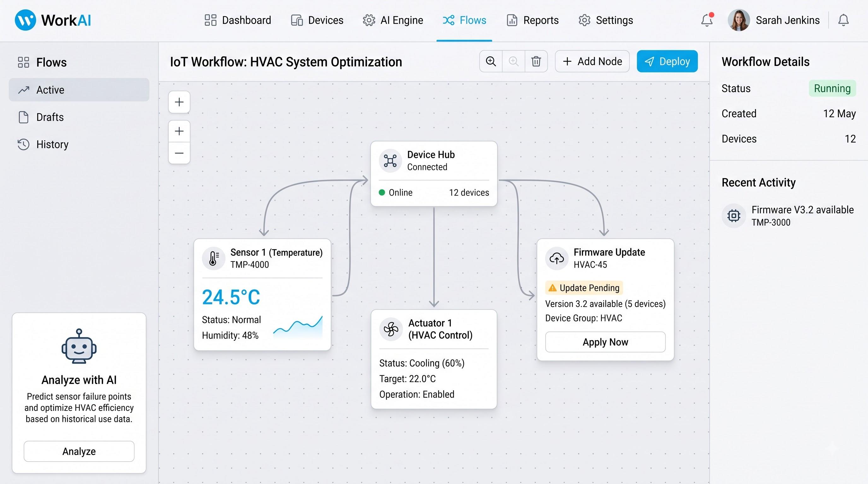Select Active flows in sidebar
Image resolution: width=868 pixels, height=484 pixels.
point(79,90)
